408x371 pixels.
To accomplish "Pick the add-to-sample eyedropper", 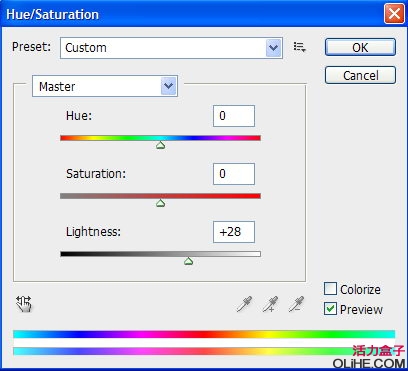I will coord(270,304).
